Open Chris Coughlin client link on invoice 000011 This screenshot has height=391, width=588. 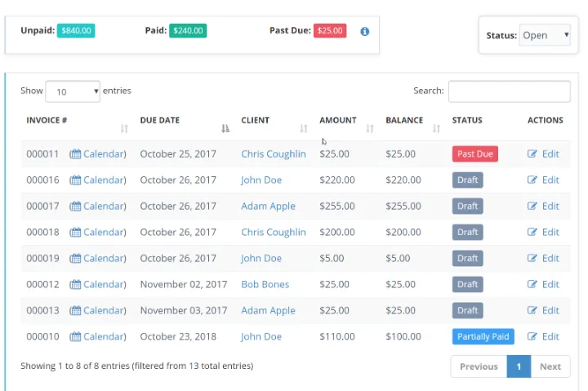274,154
